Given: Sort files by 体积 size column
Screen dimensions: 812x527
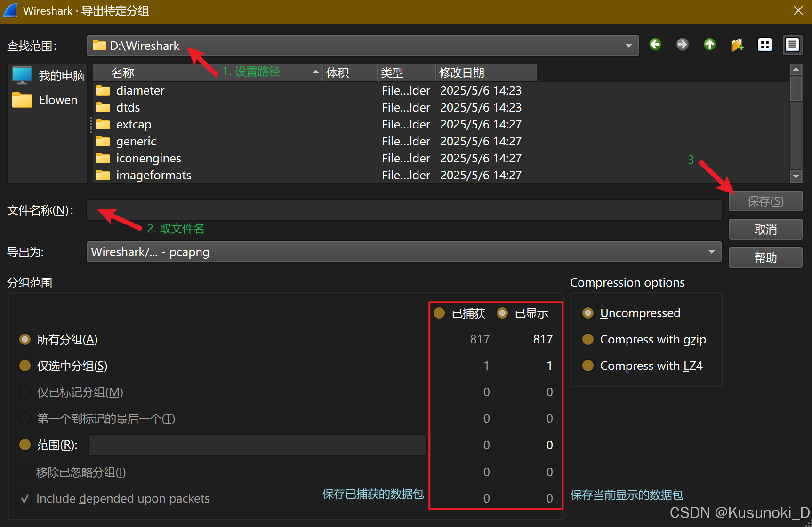Looking at the screenshot, I should 350,72.
